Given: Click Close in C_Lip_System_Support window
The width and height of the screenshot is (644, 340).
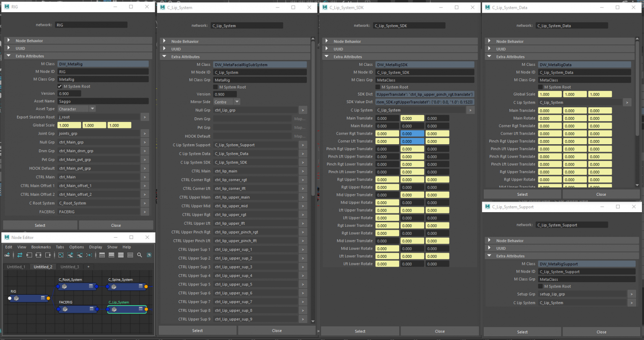Looking at the screenshot, I should (601, 332).
